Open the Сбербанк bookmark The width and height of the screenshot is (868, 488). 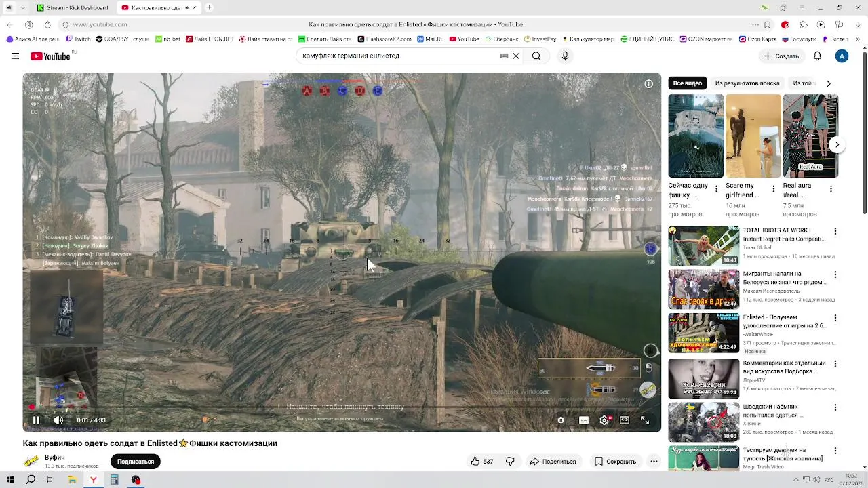pyautogui.click(x=501, y=39)
